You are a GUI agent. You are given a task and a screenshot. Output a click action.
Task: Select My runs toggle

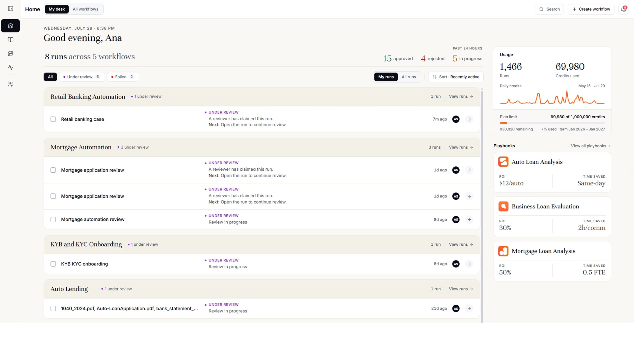[386, 77]
